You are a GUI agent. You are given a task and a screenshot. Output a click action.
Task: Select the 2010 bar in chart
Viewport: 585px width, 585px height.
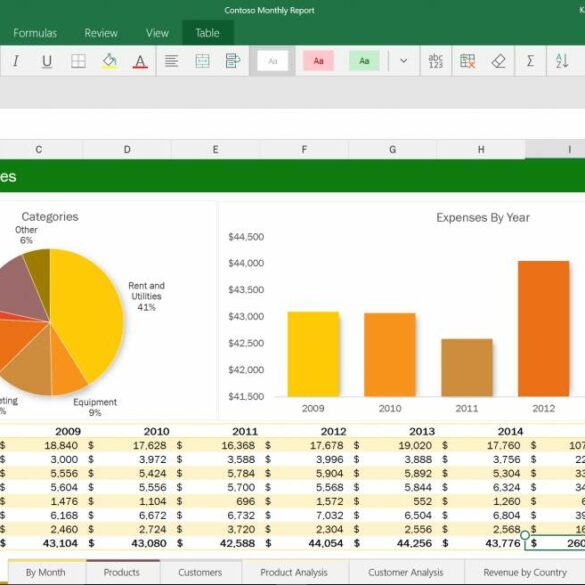point(390,355)
